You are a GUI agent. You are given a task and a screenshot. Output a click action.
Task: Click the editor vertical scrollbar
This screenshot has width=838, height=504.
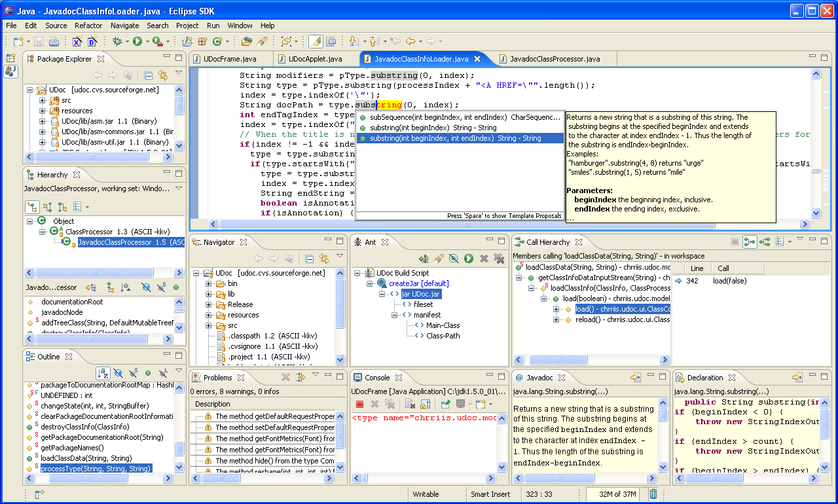pyautogui.click(x=816, y=144)
